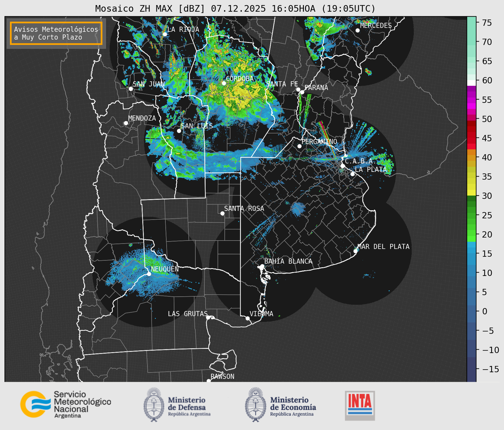Click the Avisos Meteorológicos a Muy Corto Plazo box
Image resolution: width=504 pixels, height=430 pixels.
pos(56,33)
